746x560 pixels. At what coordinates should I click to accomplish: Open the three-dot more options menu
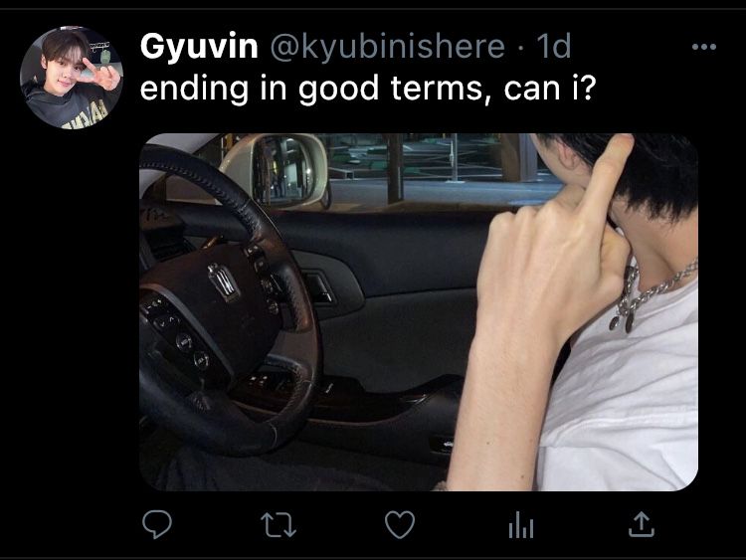pos(704,47)
